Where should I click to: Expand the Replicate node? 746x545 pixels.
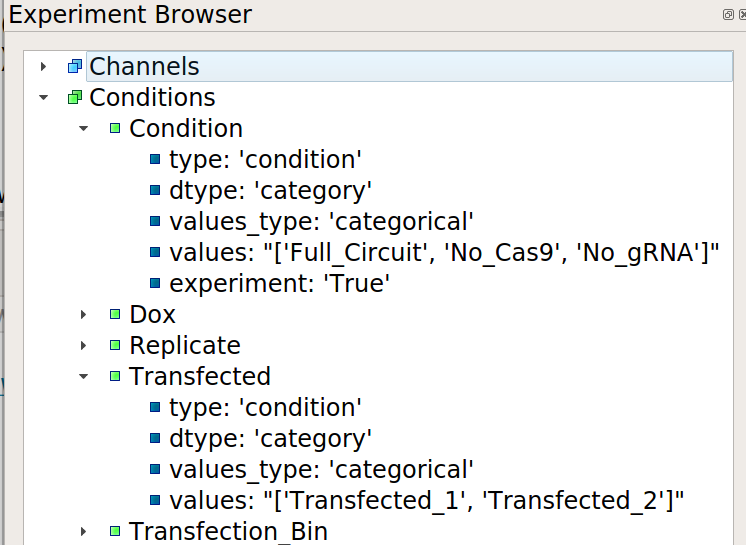(x=83, y=345)
